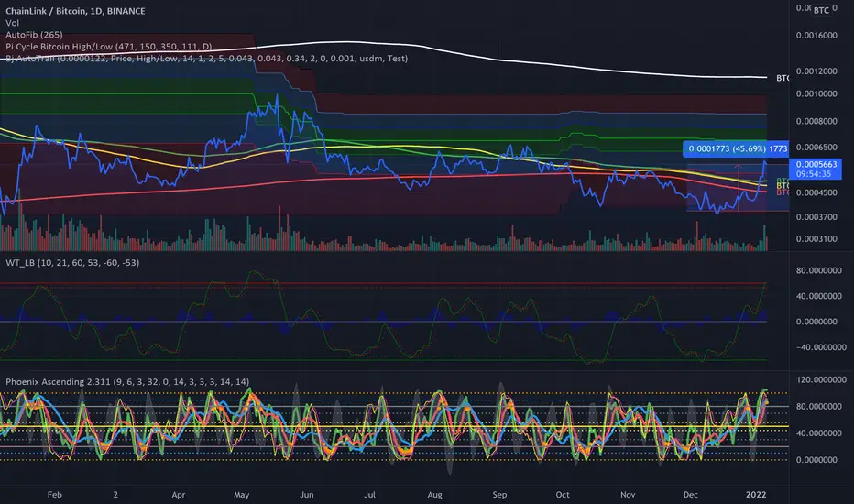Select Dec on the time axis
Screen dimensions: 854x504
[691, 495]
